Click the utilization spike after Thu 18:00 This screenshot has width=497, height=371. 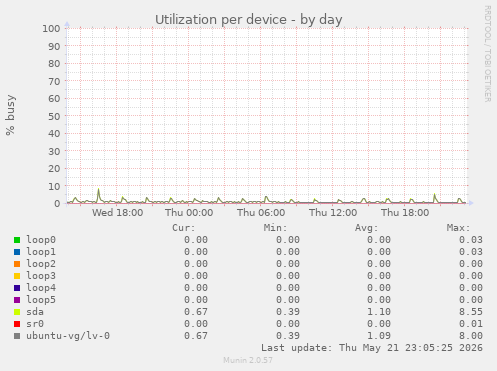(435, 198)
